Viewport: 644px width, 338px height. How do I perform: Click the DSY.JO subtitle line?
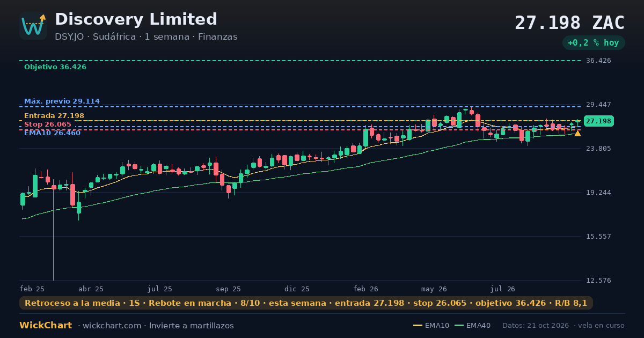(146, 37)
